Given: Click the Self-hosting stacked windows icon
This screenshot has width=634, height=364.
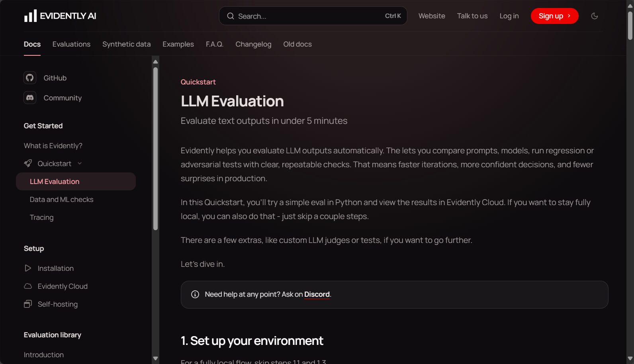Looking at the screenshot, I should tap(28, 304).
